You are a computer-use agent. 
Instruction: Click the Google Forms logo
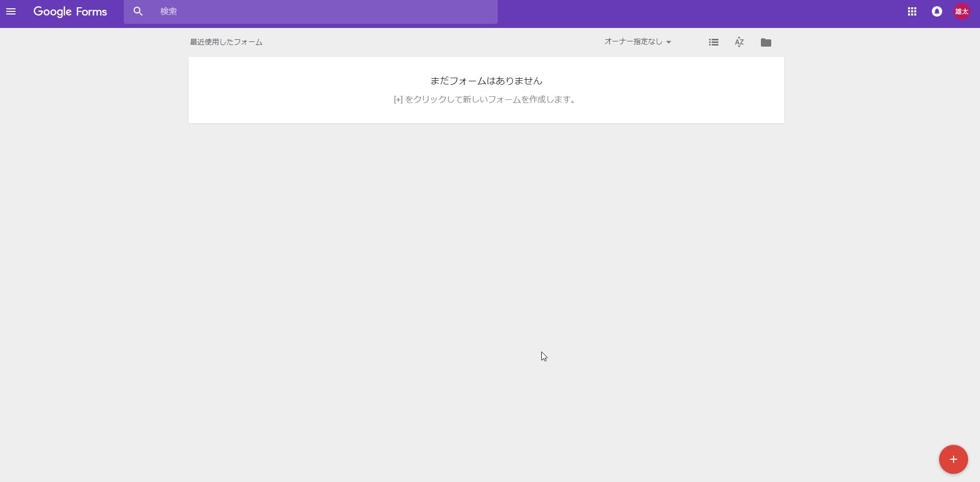point(70,11)
